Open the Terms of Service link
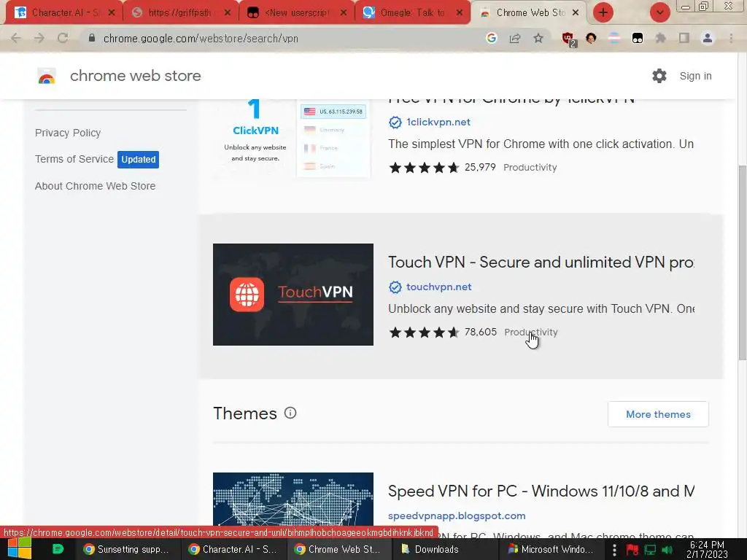 [x=74, y=159]
